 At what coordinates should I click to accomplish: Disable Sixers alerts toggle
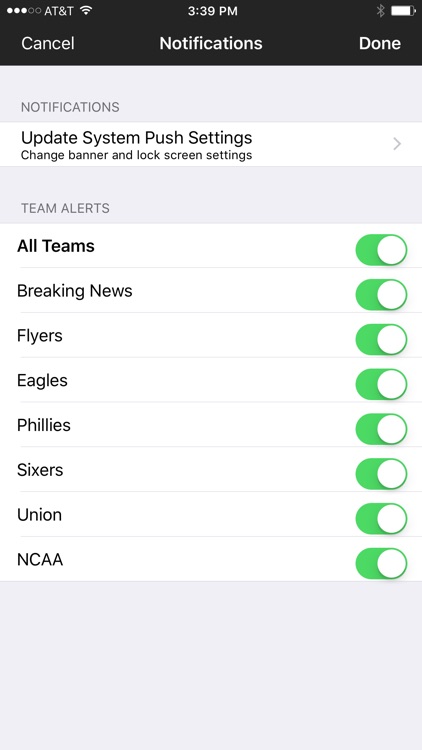pos(381,474)
